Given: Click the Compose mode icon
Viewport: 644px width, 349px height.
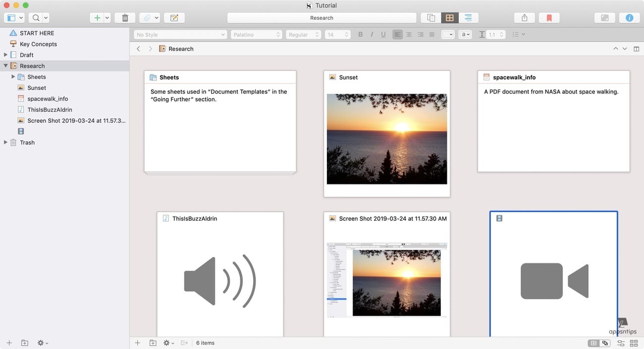Looking at the screenshot, I should 604,18.
